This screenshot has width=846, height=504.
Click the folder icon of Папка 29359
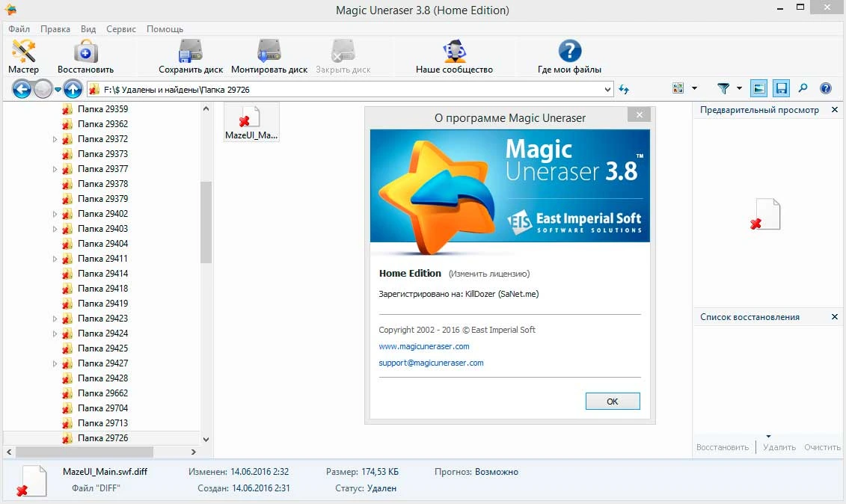(x=67, y=109)
